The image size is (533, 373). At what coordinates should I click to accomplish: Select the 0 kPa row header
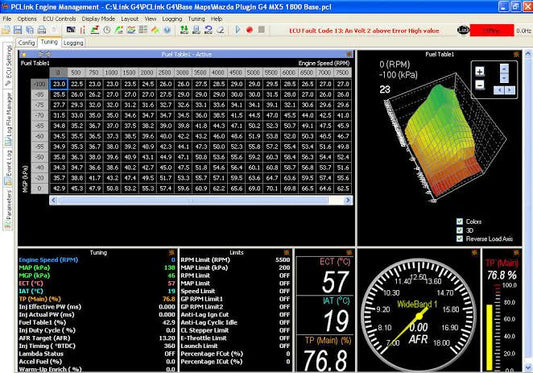[x=40, y=188]
